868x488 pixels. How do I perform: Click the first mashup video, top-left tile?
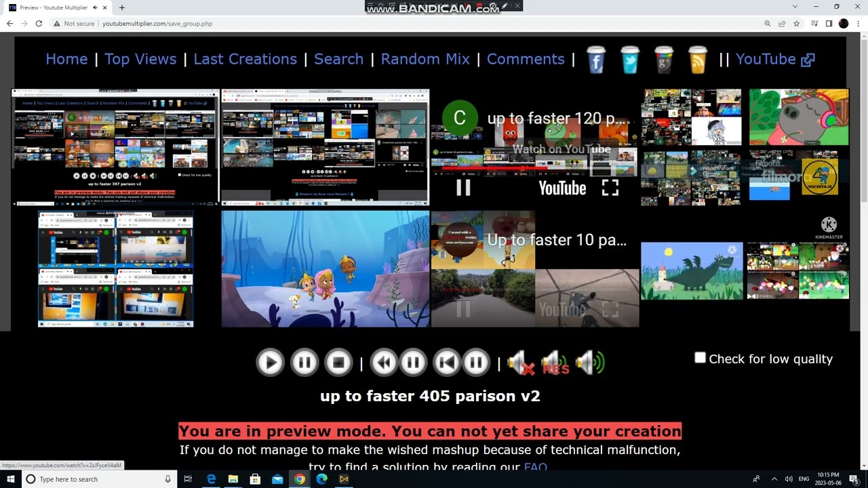pos(115,147)
